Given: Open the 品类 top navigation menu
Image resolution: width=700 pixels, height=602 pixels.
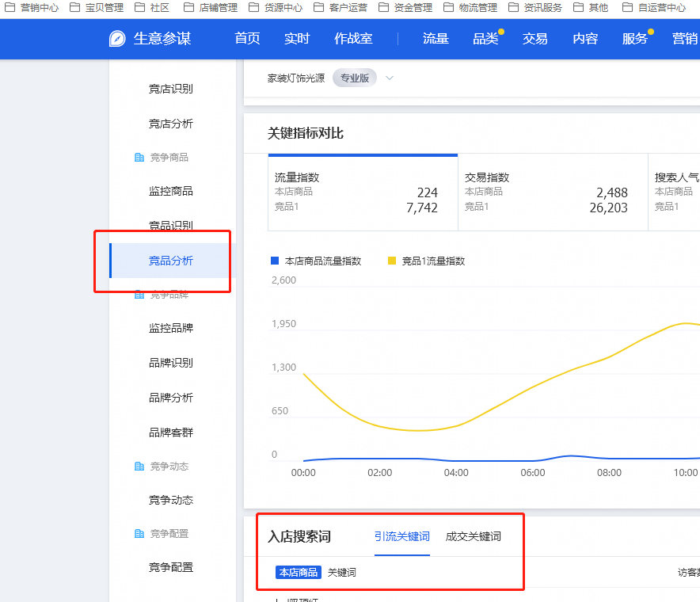Looking at the screenshot, I should click(485, 39).
